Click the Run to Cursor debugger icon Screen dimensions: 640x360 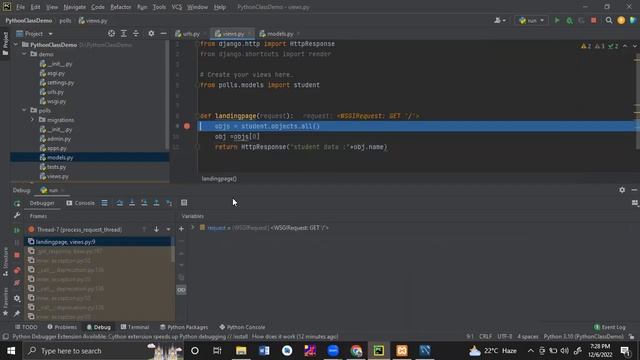tap(169, 203)
